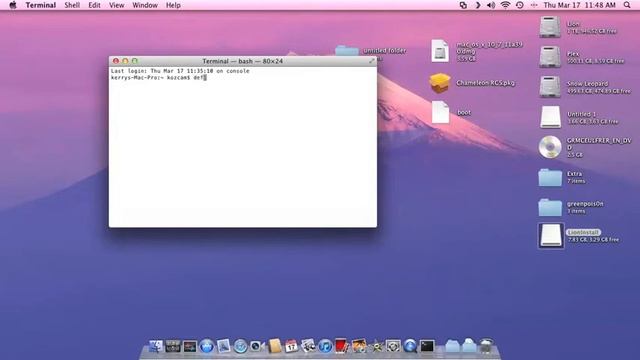This screenshot has width=640, height=360.
Task: Open FaceTime camera icon in Dock
Action: point(257,346)
